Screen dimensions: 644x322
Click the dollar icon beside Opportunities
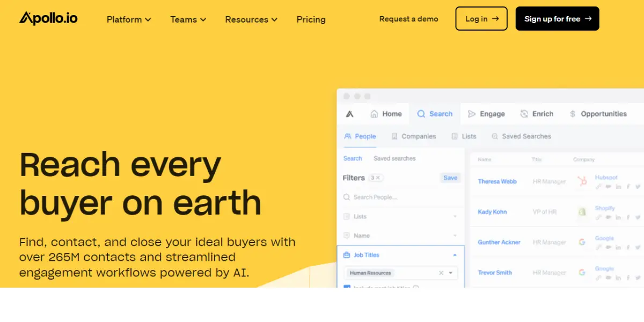click(573, 114)
